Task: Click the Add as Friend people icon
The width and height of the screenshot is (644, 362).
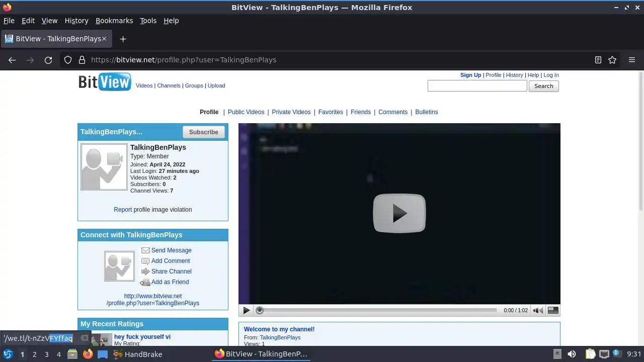Action: pyautogui.click(x=145, y=282)
